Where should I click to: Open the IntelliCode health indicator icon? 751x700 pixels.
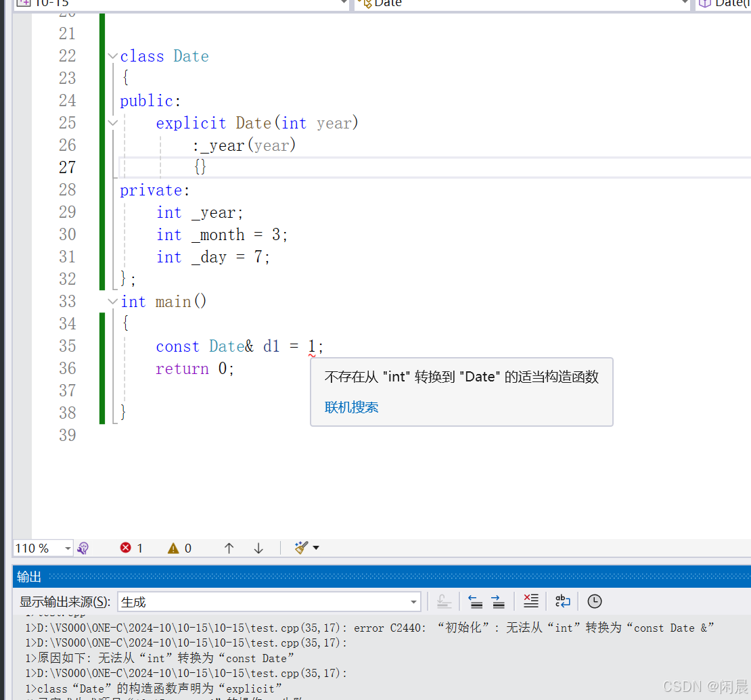pos(83,548)
